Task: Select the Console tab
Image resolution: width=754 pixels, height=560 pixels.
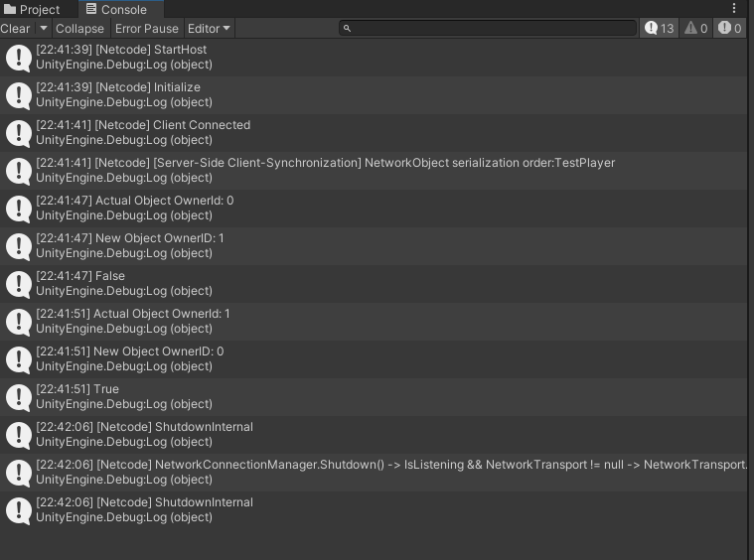Action: pos(117,9)
